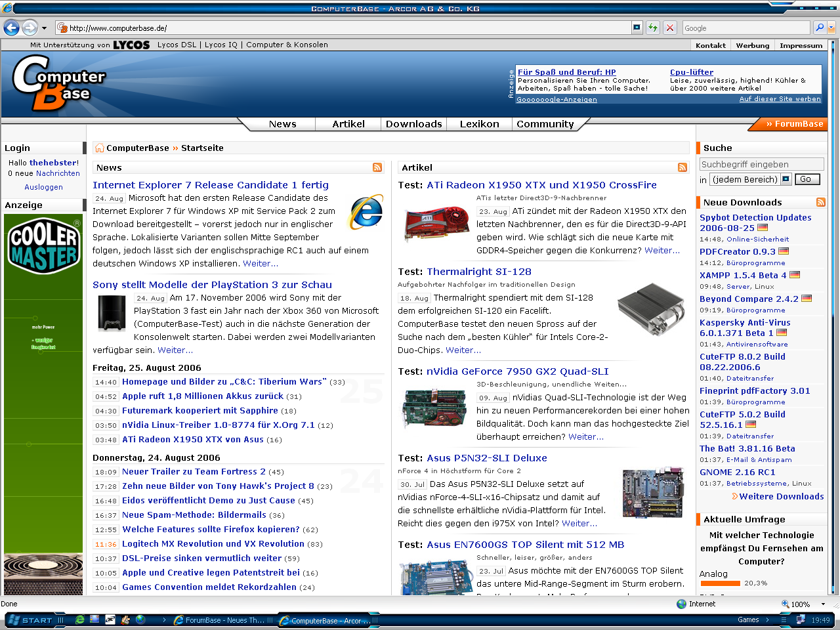Click the Cooler Master advertisement banner
The image size is (840, 630).
pyautogui.click(x=43, y=404)
